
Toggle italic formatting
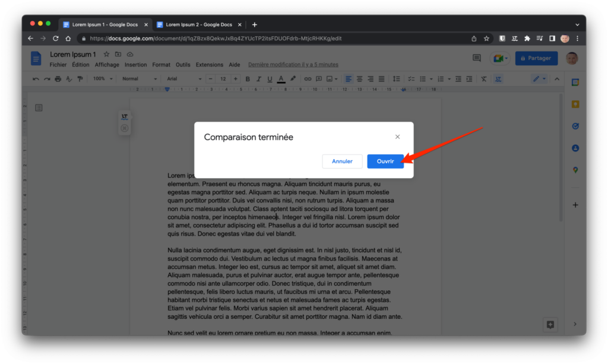259,79
